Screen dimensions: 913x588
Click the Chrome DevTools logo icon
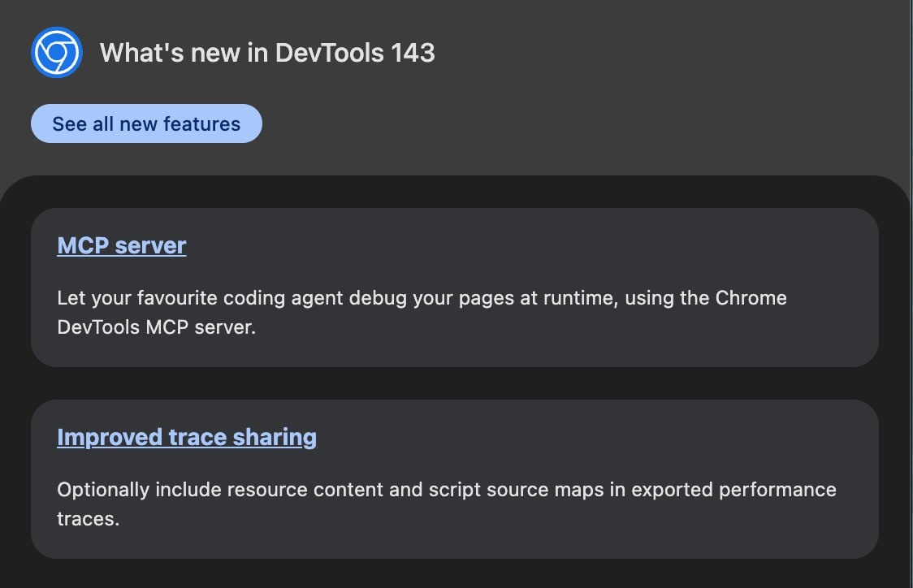pyautogui.click(x=56, y=53)
